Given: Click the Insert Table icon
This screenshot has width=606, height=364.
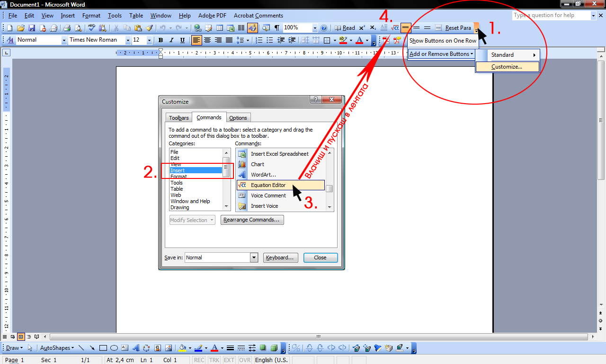Looking at the screenshot, I should [219, 28].
